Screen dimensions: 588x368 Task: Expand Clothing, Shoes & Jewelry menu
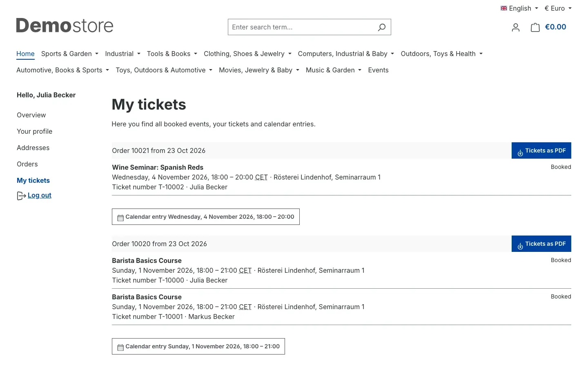coord(247,54)
